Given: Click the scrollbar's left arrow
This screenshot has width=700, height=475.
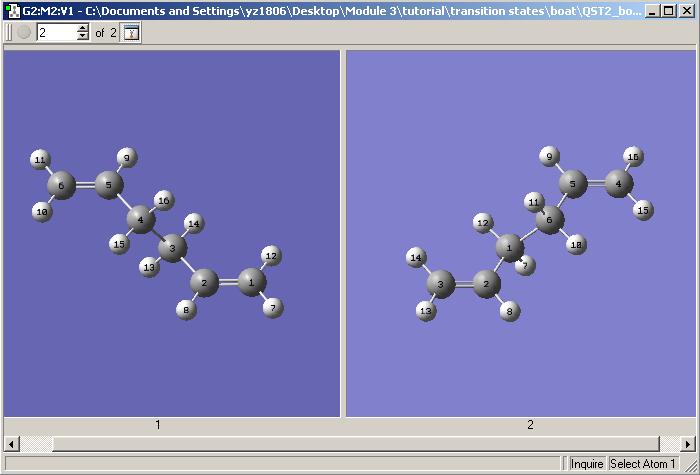Looking at the screenshot, I should pyautogui.click(x=11, y=444).
